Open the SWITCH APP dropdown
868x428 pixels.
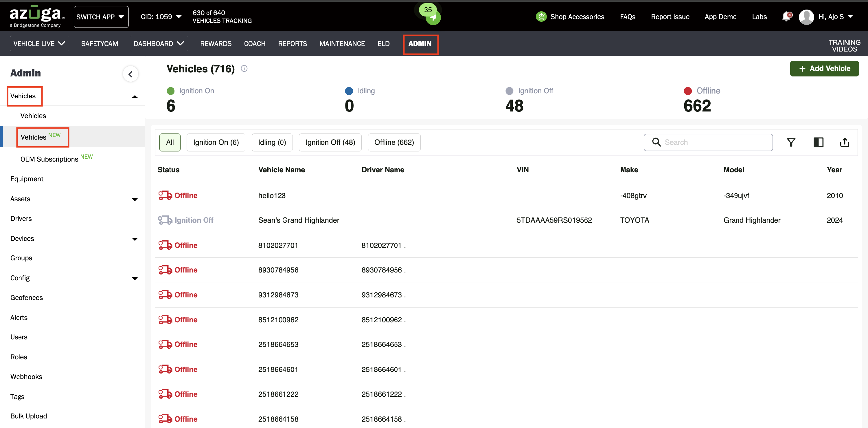pos(101,17)
